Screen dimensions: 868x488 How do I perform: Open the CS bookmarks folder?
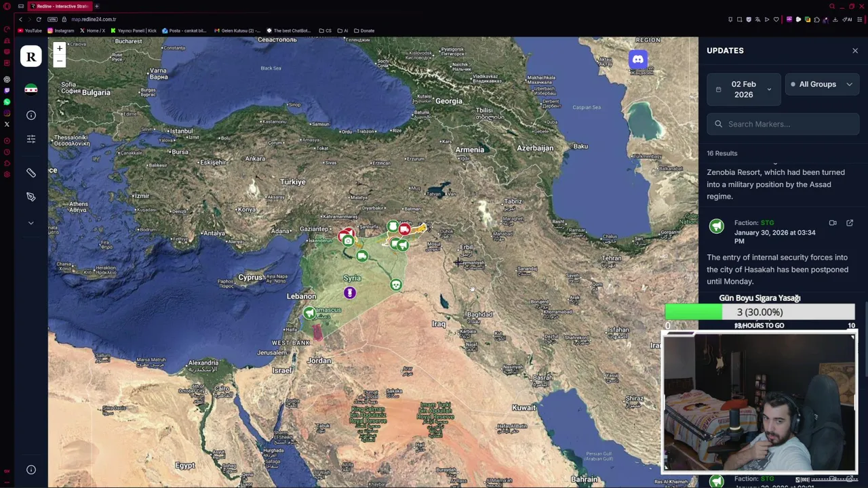325,30
